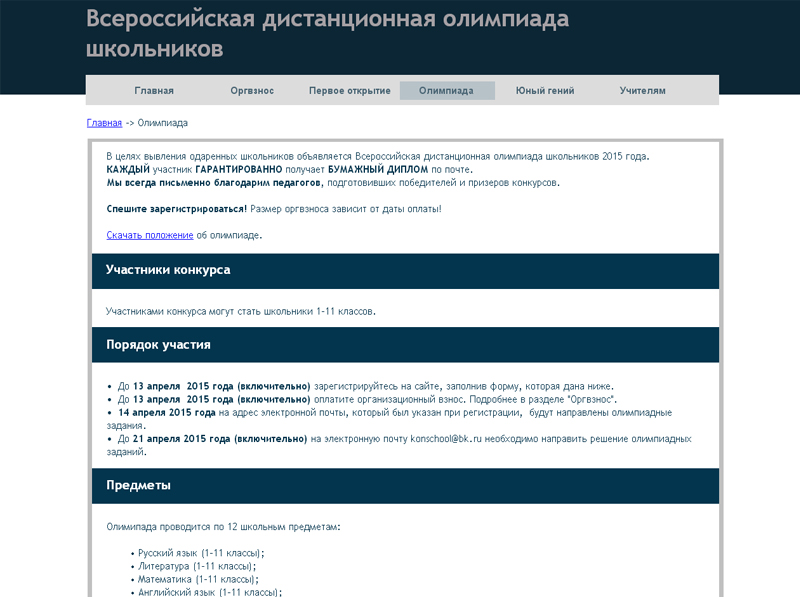Click the bold Мы всегда письменно благодарим педагогов

click(x=215, y=183)
